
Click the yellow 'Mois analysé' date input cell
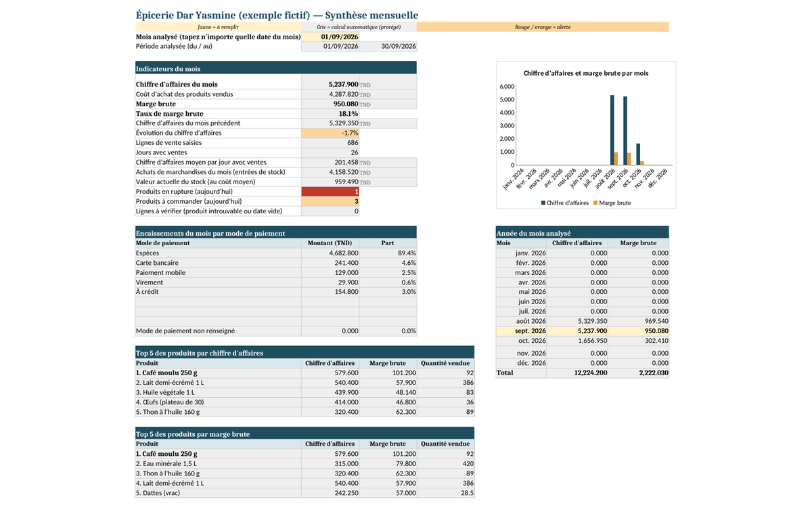pos(330,37)
